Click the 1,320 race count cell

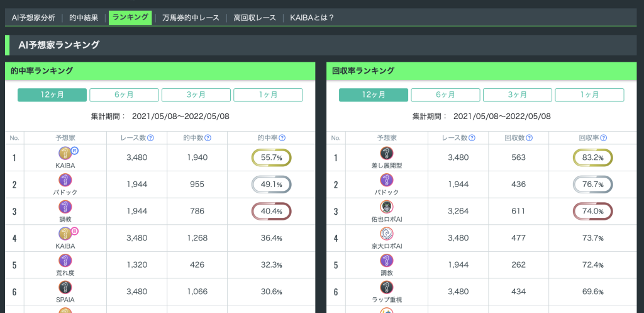click(x=137, y=265)
